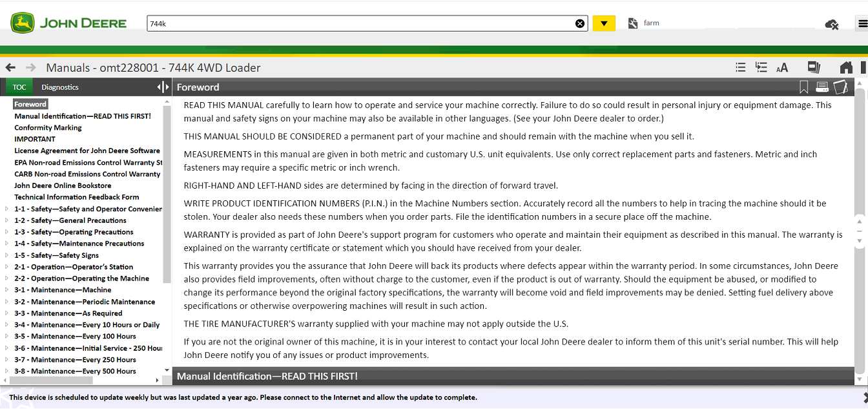The height and width of the screenshot is (409, 868).
Task: Toggle the TOC panel width splitter
Action: (163, 87)
